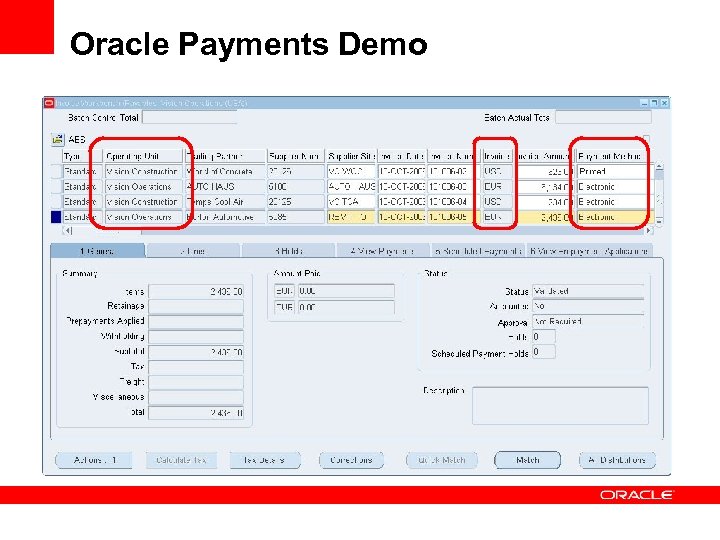Image resolution: width=720 pixels, height=540 pixels.
Task: Click the 'Printed' payment method cell
Action: click(x=614, y=171)
